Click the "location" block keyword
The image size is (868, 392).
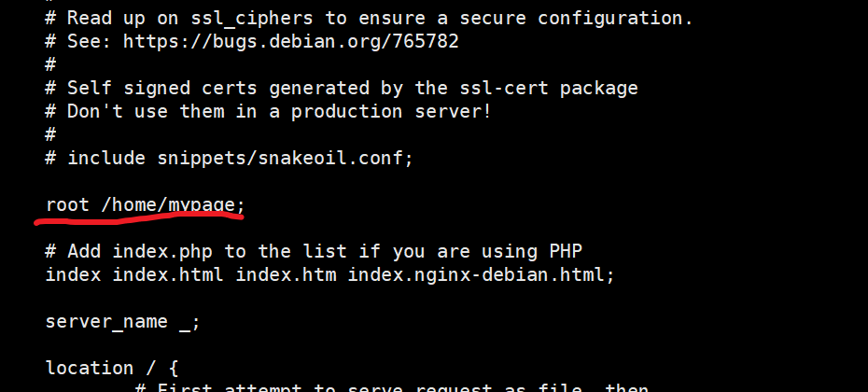point(89,369)
